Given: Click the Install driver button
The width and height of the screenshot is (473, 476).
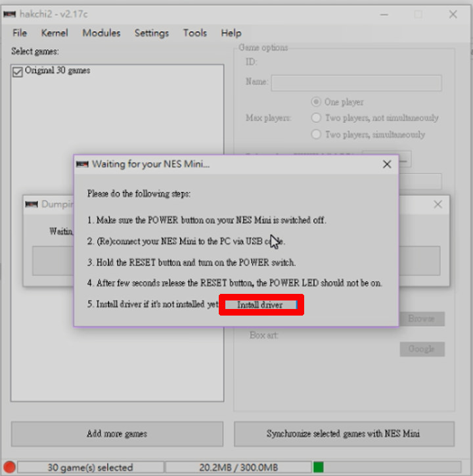Looking at the screenshot, I should pyautogui.click(x=261, y=305).
